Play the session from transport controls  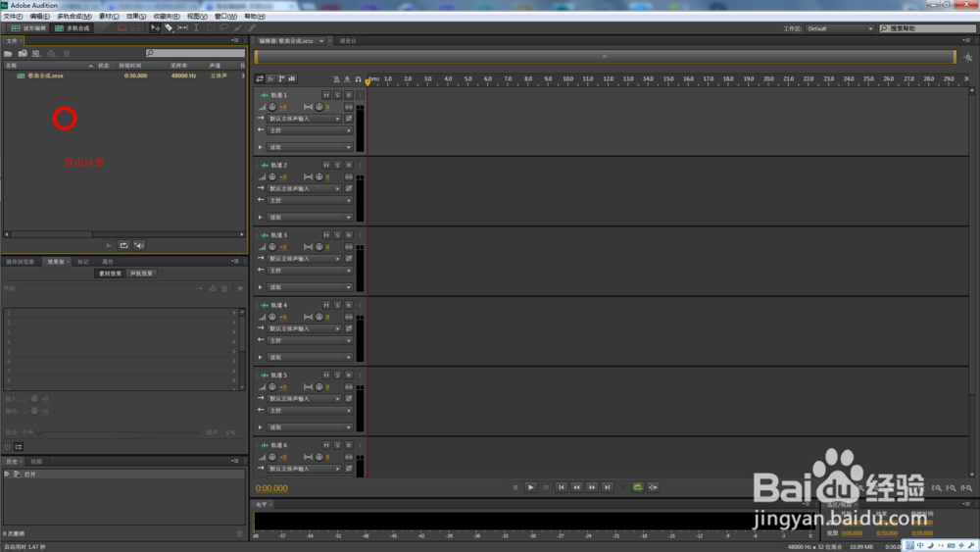(x=530, y=487)
